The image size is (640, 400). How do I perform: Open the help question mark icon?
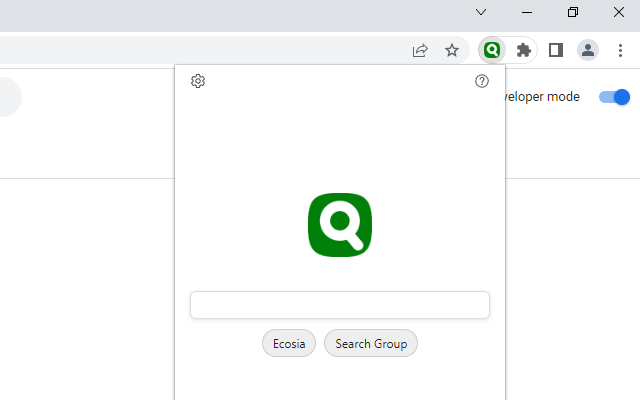pos(482,81)
